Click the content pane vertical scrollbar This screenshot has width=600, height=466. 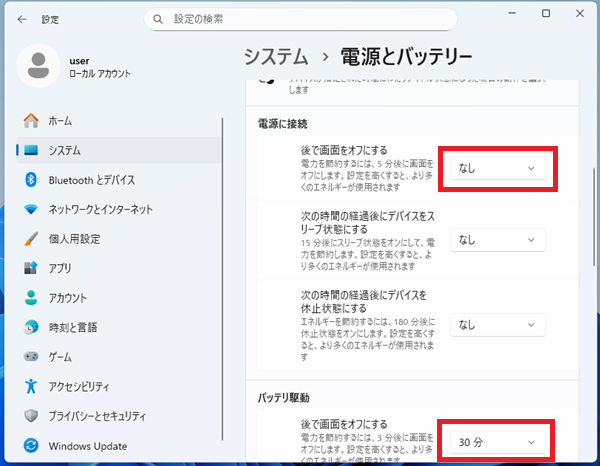593,217
